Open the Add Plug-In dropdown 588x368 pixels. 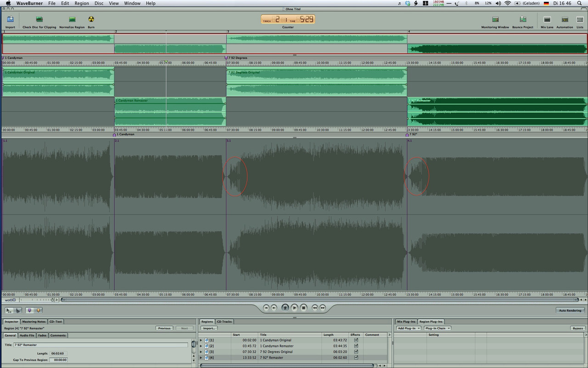[x=408, y=328]
